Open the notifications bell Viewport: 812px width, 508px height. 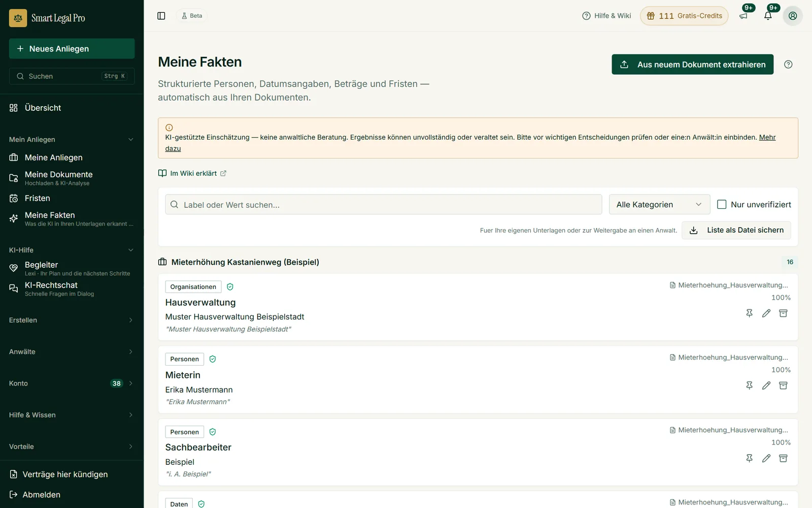click(768, 16)
